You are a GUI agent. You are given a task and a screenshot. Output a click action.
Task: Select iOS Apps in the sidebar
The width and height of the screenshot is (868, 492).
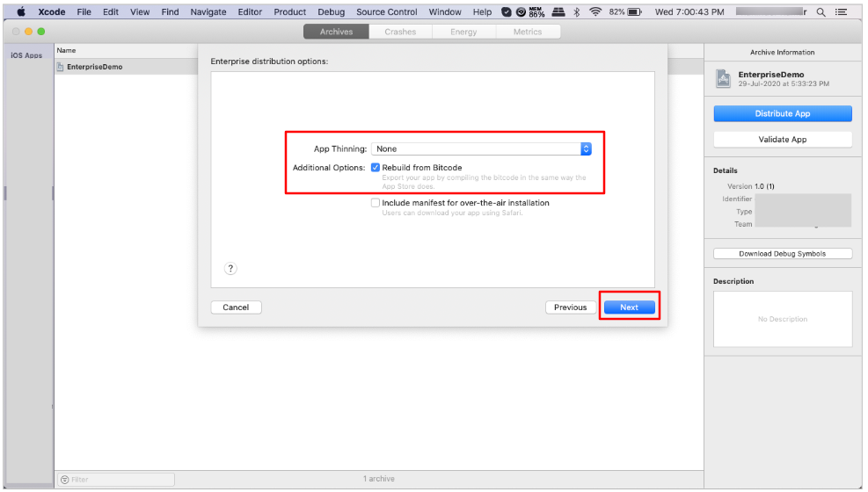(26, 55)
